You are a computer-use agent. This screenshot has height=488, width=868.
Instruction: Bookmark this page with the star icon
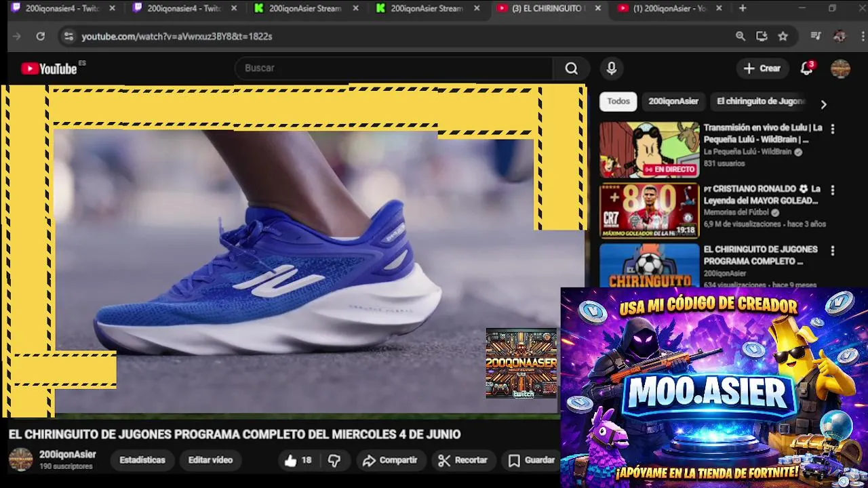(783, 37)
